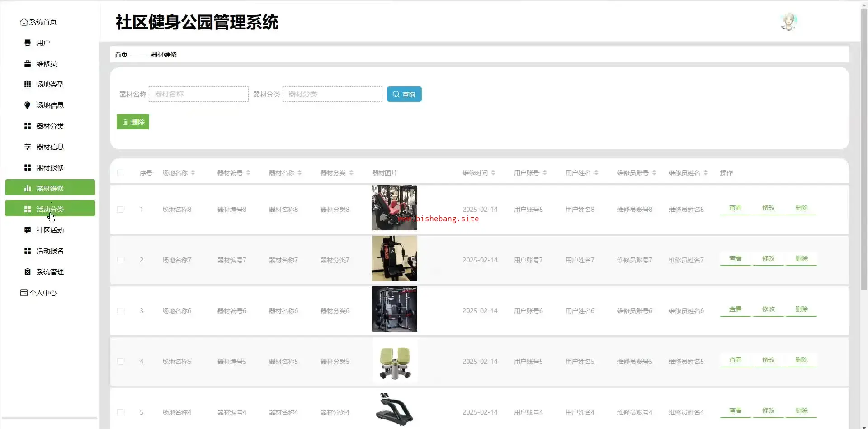Open the 器材报修 menu item
This screenshot has width=868, height=429.
(50, 167)
